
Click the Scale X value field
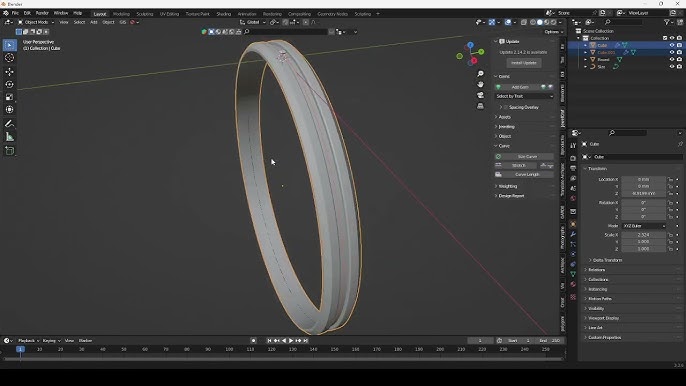pyautogui.click(x=643, y=235)
